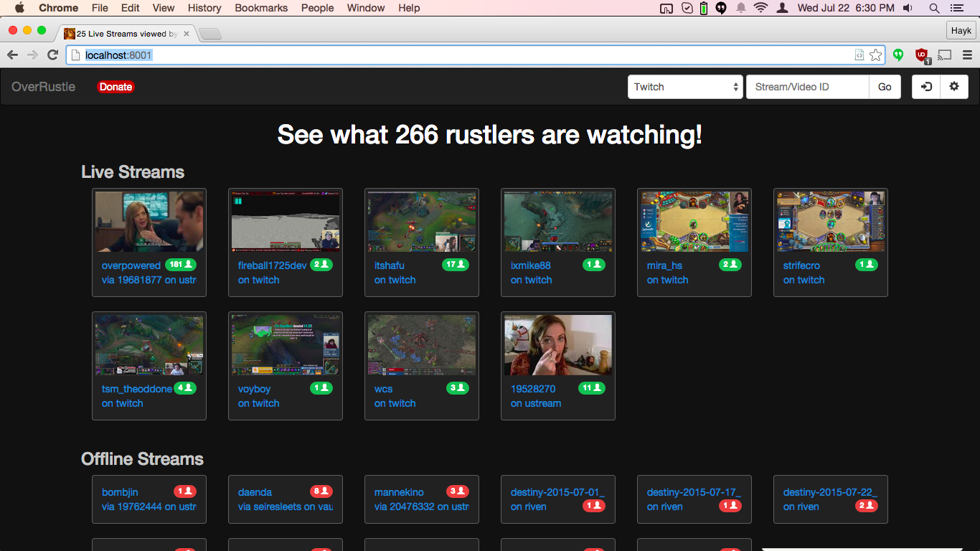980x551 pixels.
Task: Click the browser forward arrow
Action: click(32, 55)
